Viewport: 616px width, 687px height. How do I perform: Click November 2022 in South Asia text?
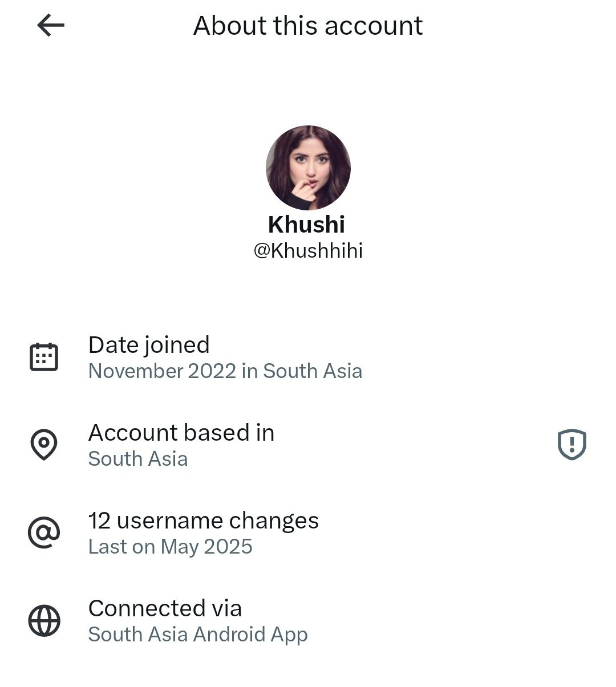coord(225,371)
